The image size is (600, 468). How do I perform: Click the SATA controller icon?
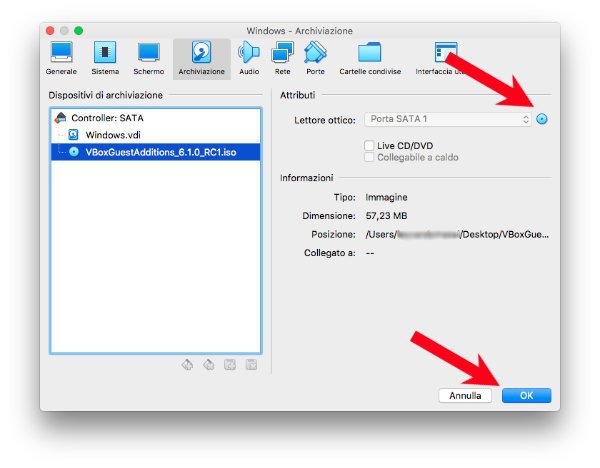(60, 117)
